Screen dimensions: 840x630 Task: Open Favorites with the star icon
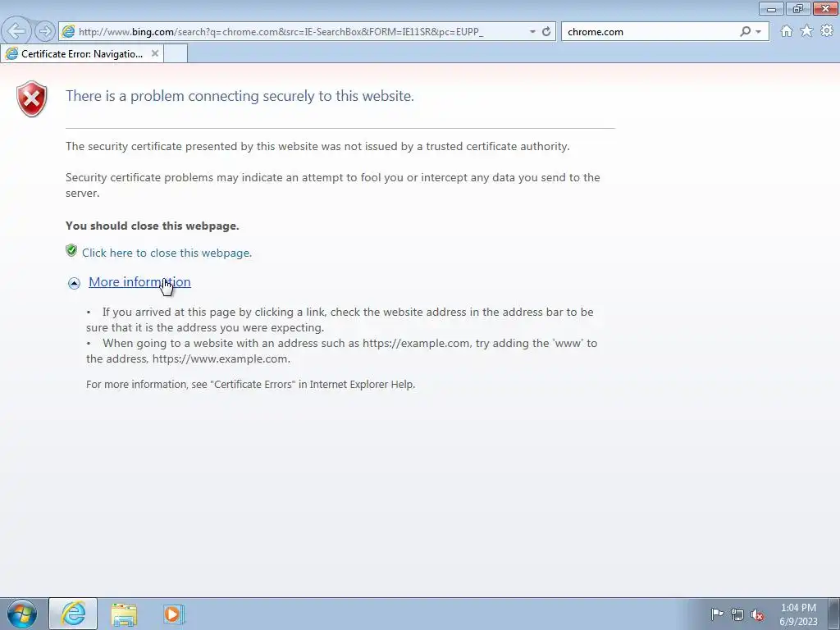tap(806, 31)
